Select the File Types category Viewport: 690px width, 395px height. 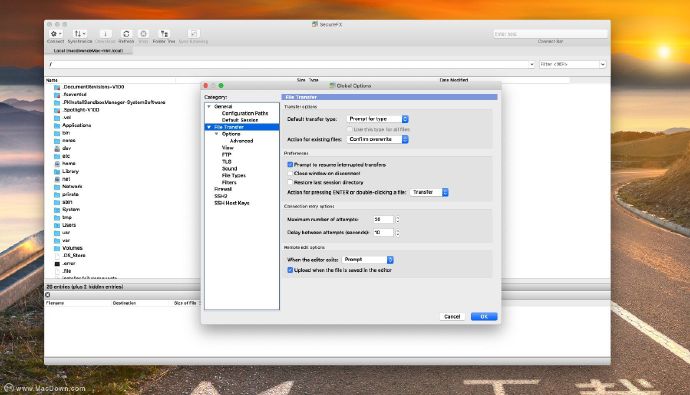[234, 176]
